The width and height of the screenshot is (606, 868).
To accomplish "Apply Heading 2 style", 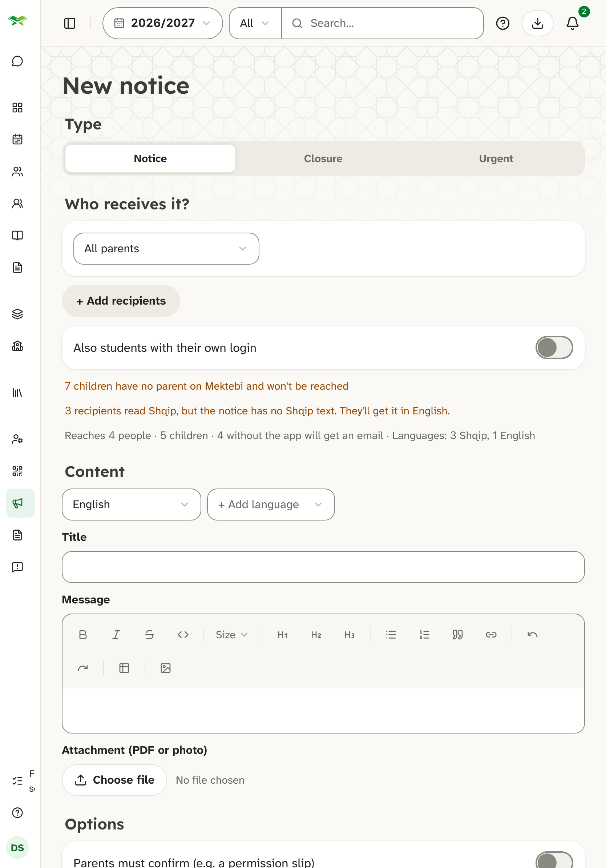I will (x=316, y=635).
